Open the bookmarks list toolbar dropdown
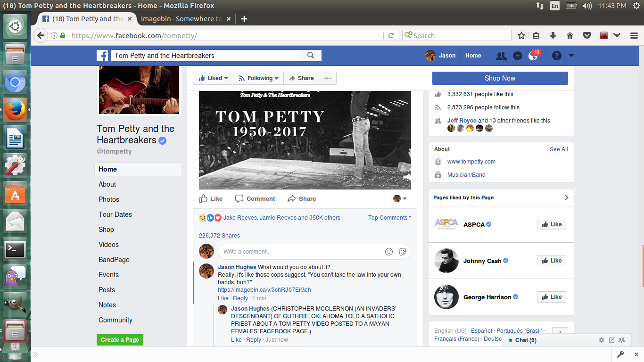644x362 pixels. click(x=536, y=35)
